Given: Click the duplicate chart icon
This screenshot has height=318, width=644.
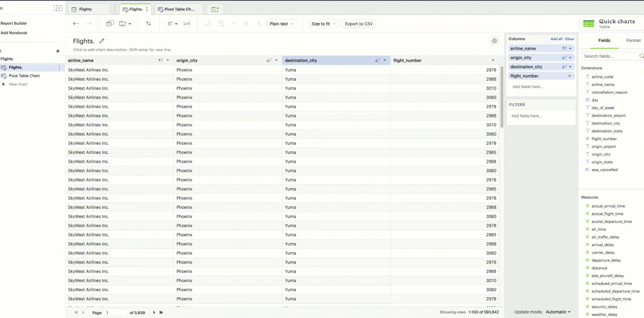Looking at the screenshot, I should [x=110, y=23].
